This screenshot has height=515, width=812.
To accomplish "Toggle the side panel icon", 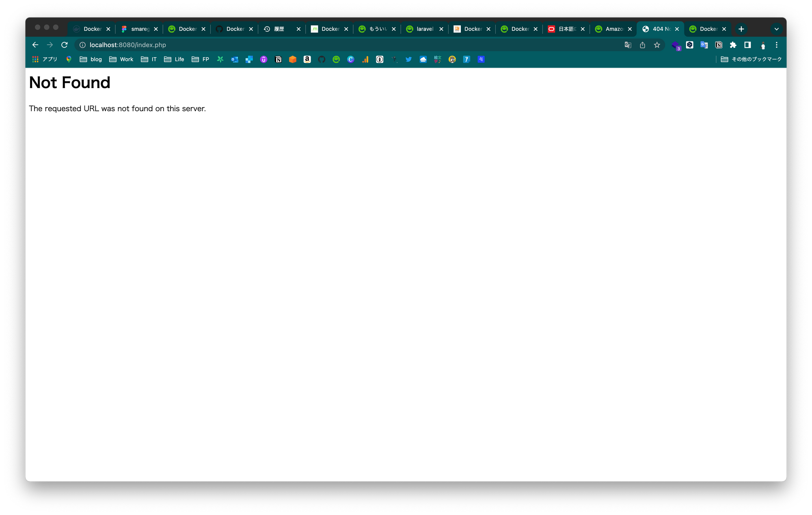I will pyautogui.click(x=747, y=45).
